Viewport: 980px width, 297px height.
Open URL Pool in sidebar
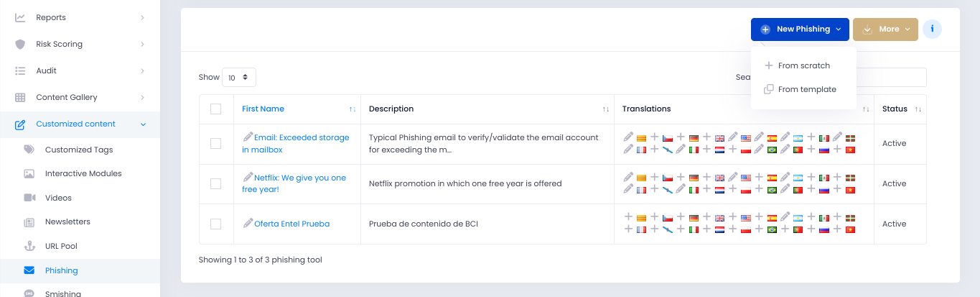(x=61, y=246)
